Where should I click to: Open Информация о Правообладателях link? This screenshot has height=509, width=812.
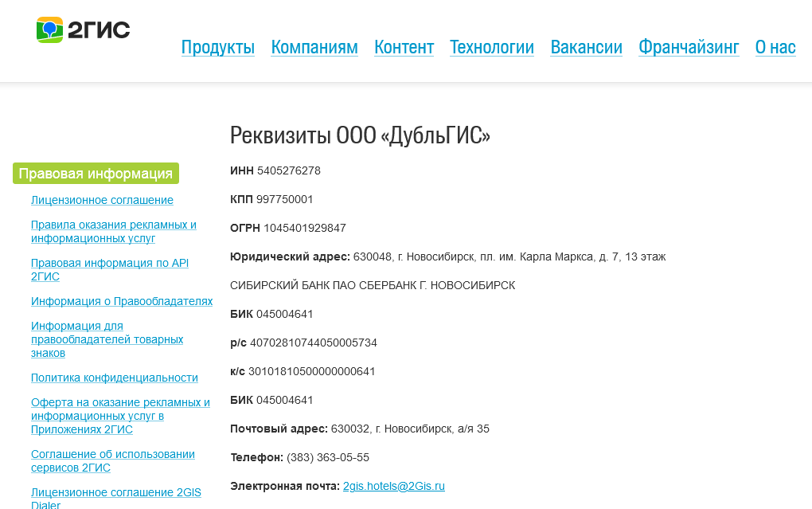coord(122,301)
